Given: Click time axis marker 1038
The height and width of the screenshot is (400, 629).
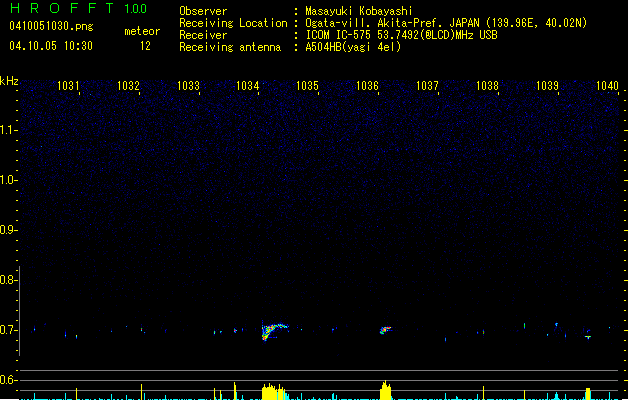Looking at the screenshot, I should tap(487, 86).
